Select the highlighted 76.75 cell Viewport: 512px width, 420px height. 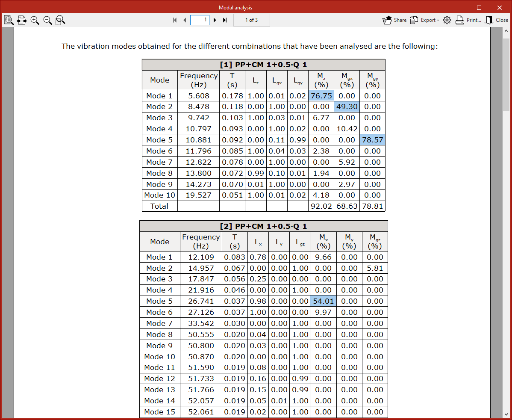click(x=321, y=96)
